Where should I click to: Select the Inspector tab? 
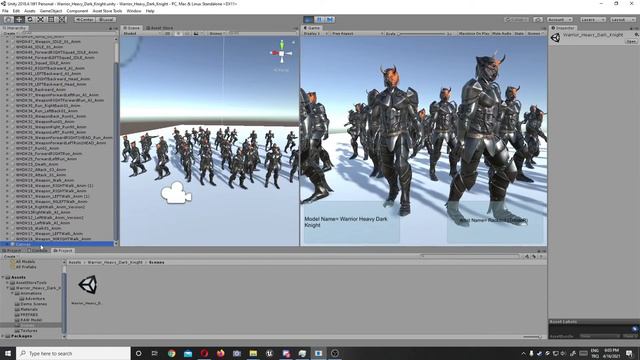[x=563, y=28]
